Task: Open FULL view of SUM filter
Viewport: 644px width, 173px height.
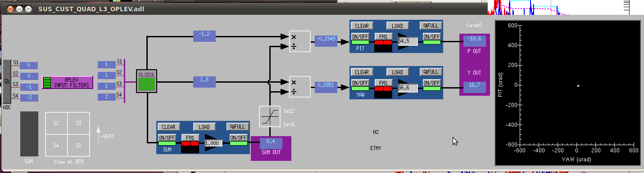Action: [x=238, y=127]
